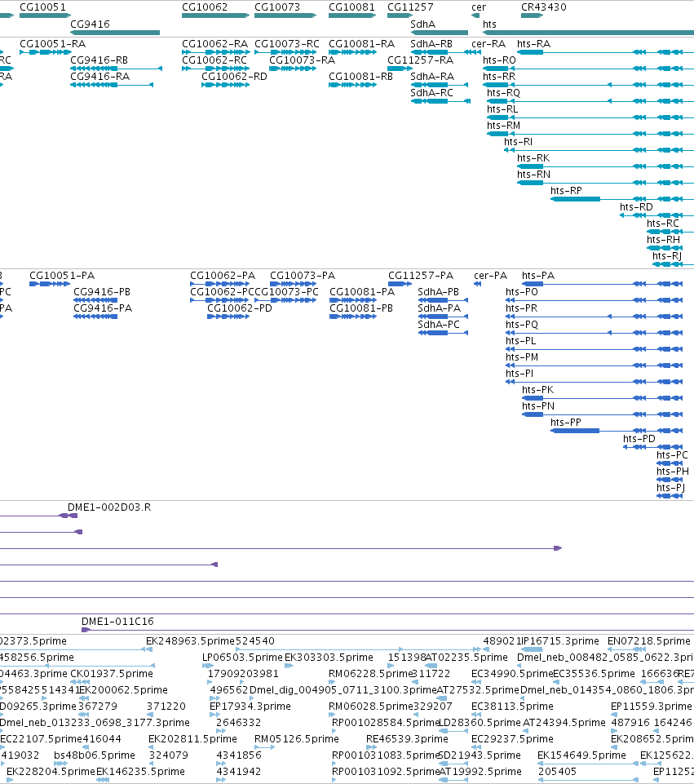Click the hts-RM transcript label
The image size is (694, 784).
[x=504, y=125]
